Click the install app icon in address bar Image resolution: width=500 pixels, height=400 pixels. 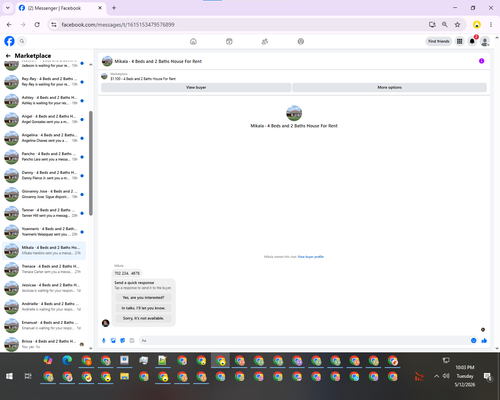coord(432,25)
